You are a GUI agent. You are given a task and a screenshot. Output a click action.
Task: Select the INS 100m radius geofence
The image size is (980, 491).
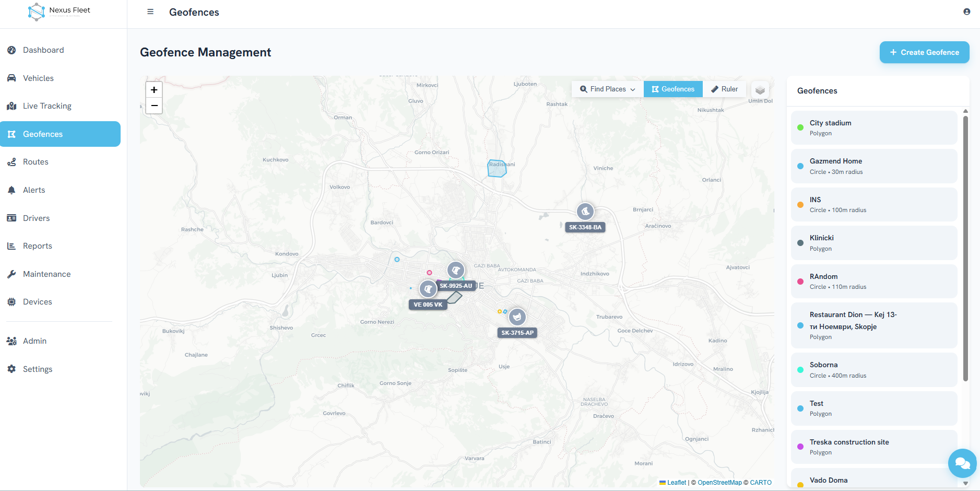coord(874,204)
